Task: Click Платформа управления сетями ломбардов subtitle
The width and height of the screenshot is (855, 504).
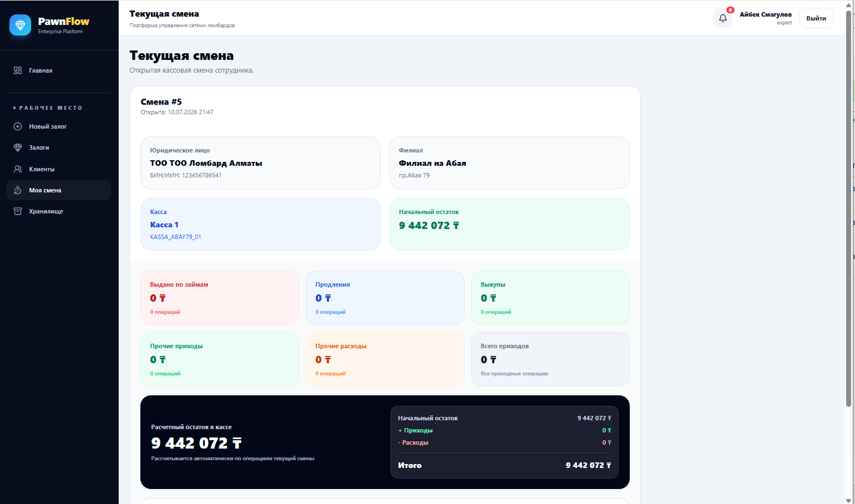Action: tap(182, 26)
